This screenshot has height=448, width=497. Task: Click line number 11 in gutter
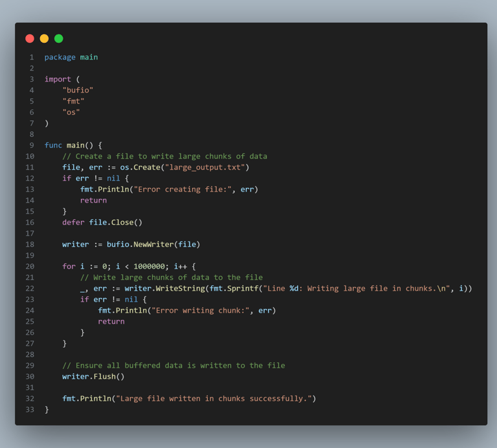(x=30, y=168)
